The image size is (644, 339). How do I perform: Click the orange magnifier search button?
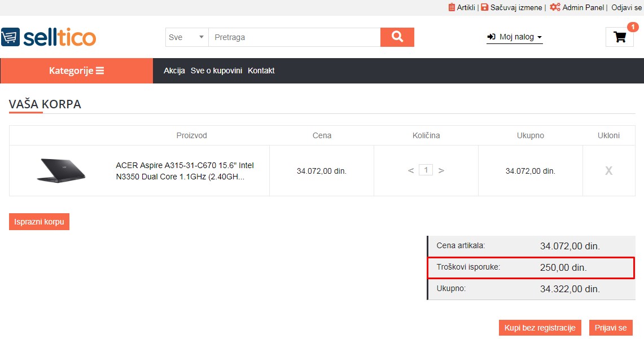coord(397,37)
